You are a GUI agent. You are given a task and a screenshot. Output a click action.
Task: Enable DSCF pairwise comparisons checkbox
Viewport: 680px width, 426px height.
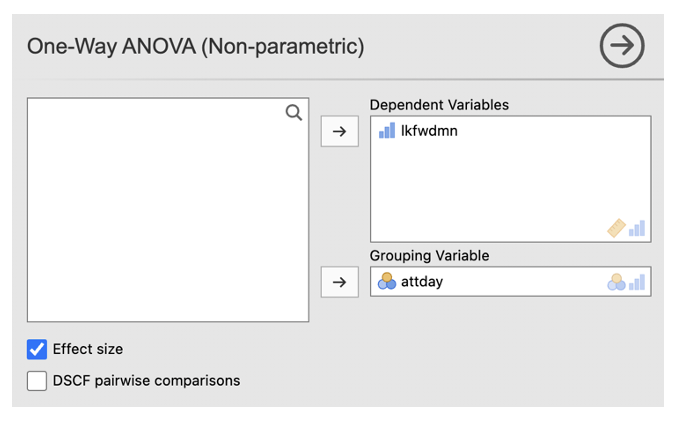[x=37, y=381]
